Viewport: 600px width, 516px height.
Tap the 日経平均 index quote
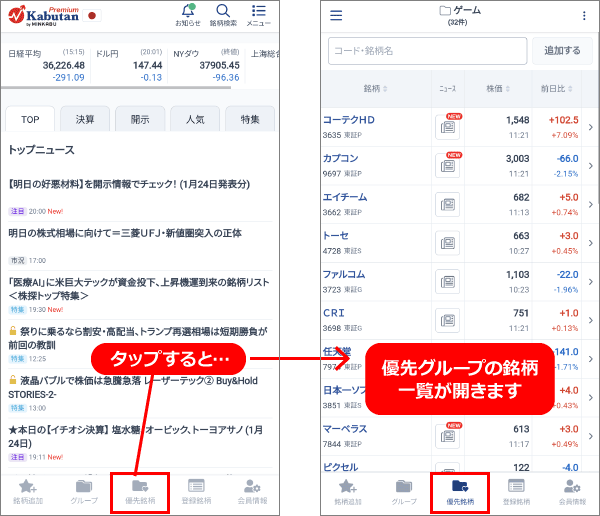(46, 65)
